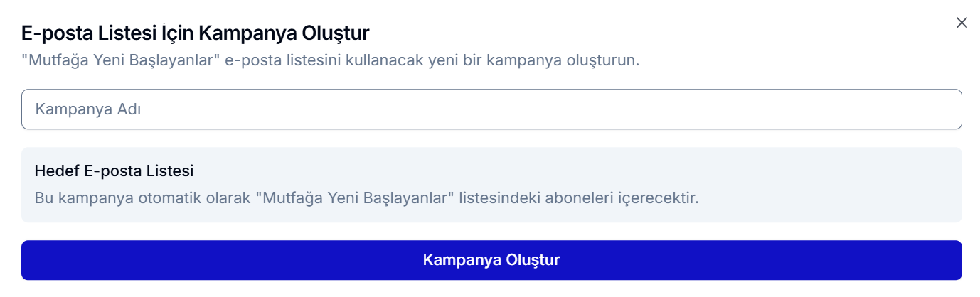The image size is (980, 297).
Task: Click "Mutfağa Yeni Başlayanlar" in the subtitle
Action: coord(121,60)
